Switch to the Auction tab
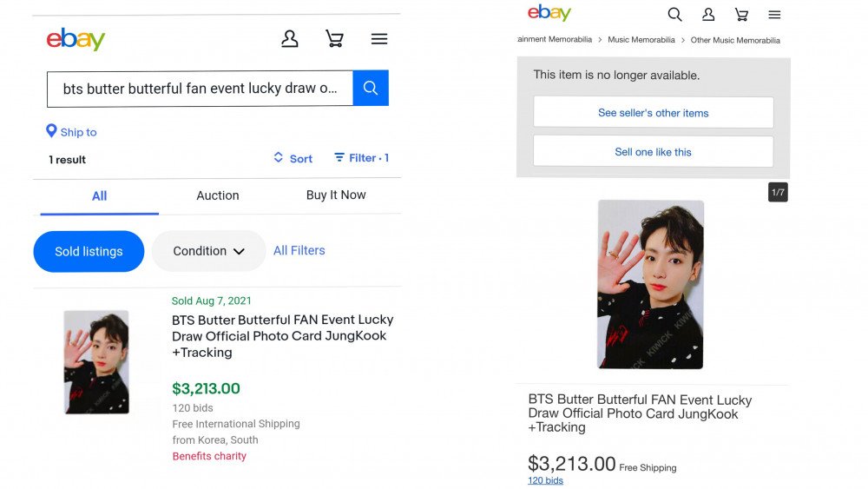This screenshot has width=868, height=489. point(217,195)
